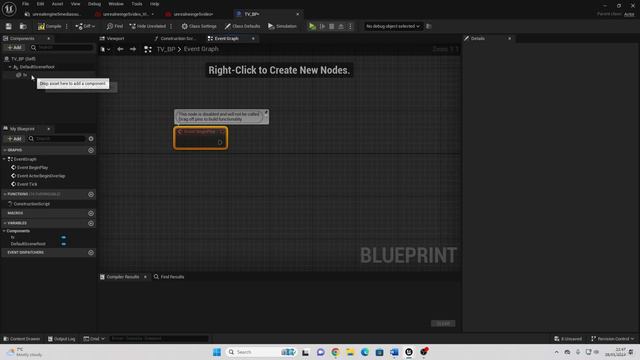Open Class Defaults

(x=242, y=26)
